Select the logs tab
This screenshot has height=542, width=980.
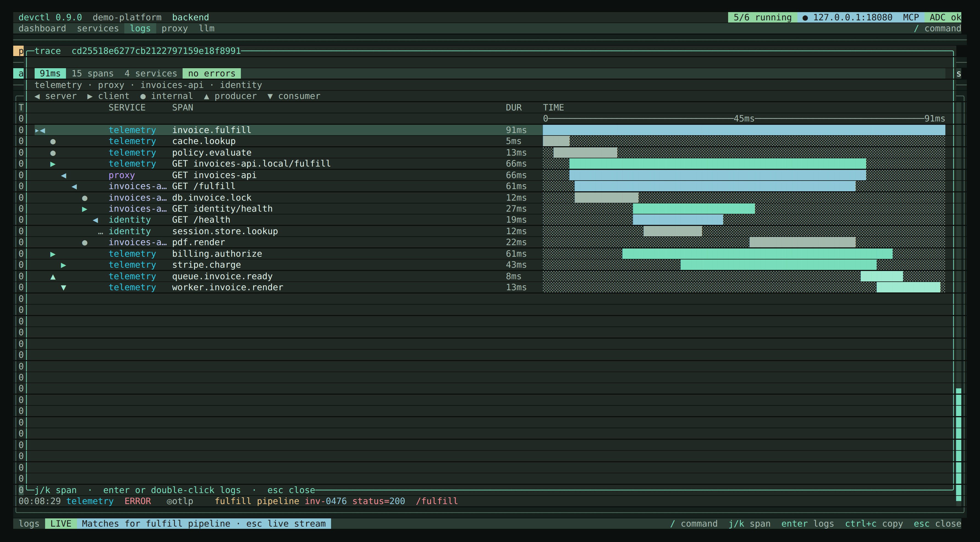pyautogui.click(x=140, y=29)
